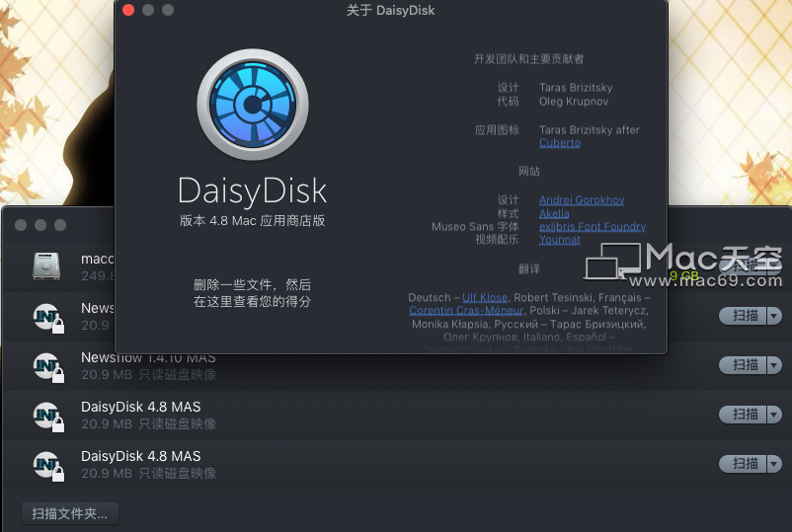Open the Corentin Cras-Méneur link
792x532 pixels.
pyautogui.click(x=466, y=311)
